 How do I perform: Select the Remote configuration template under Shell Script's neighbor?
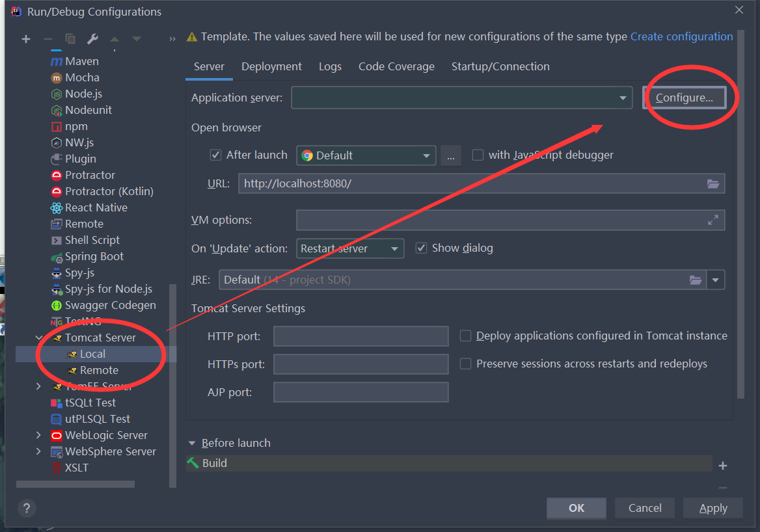pyautogui.click(x=85, y=224)
